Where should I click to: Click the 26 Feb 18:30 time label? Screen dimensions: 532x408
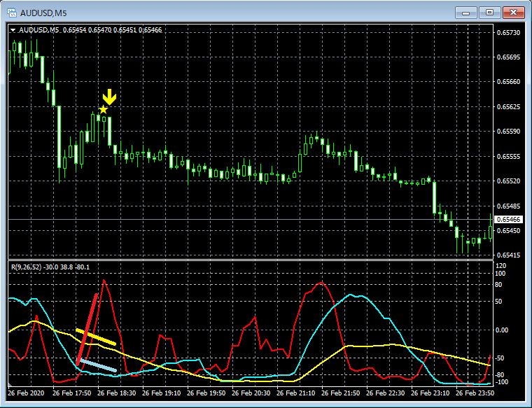click(x=116, y=393)
